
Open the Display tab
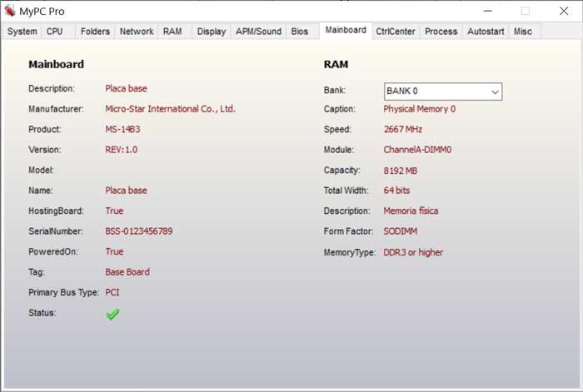coord(212,32)
